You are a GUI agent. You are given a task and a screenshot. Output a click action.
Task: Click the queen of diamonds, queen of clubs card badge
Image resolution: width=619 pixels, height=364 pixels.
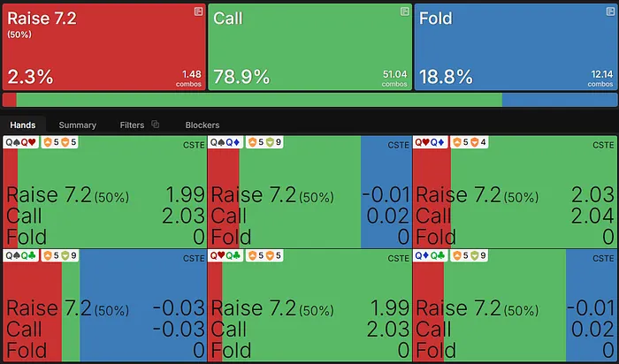(x=432, y=256)
